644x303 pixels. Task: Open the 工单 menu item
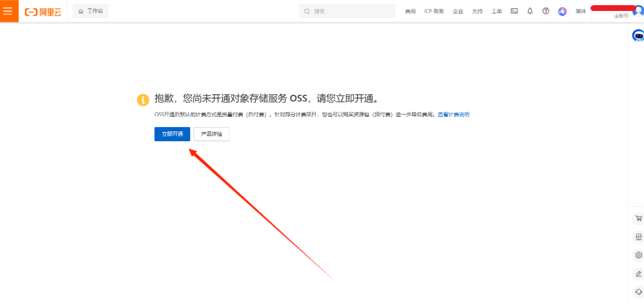point(496,12)
